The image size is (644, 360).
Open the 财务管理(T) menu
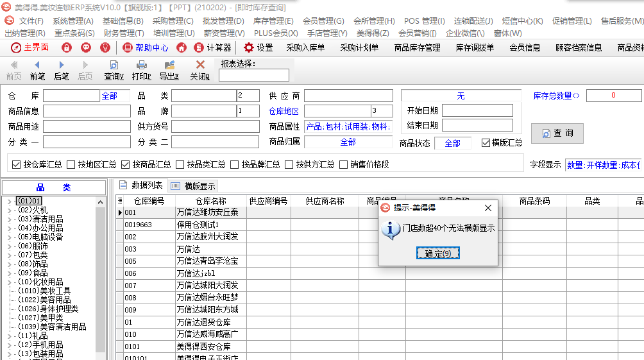click(x=124, y=33)
